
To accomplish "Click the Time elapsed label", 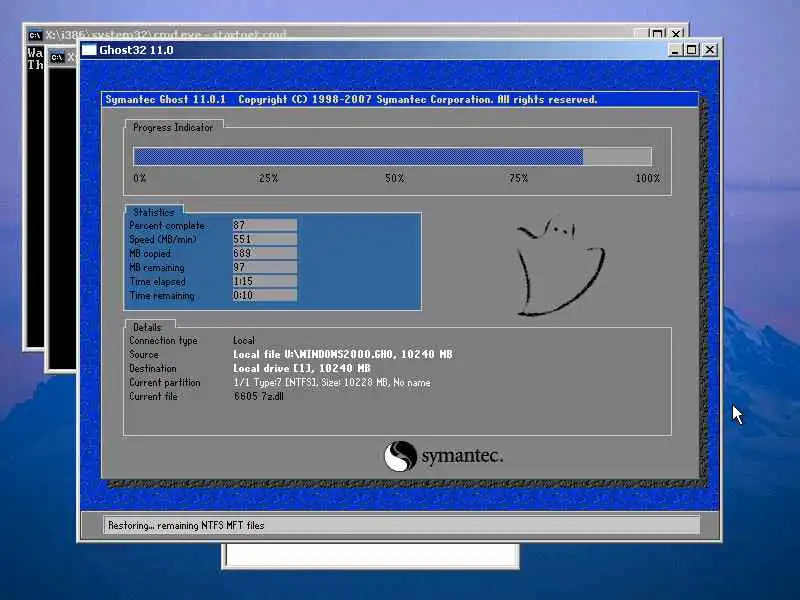I will pos(158,282).
